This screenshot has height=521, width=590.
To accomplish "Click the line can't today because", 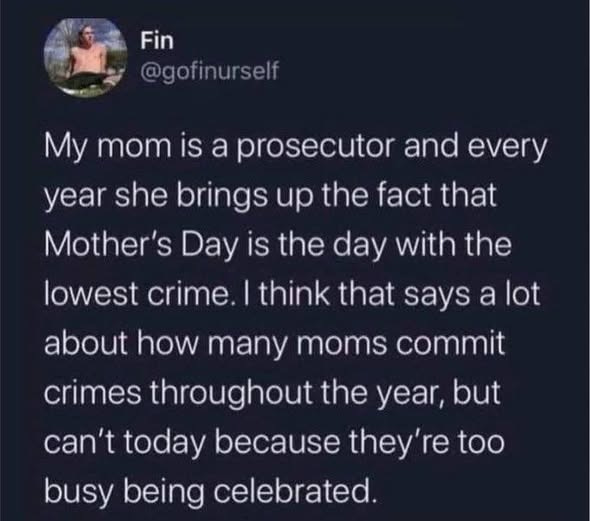I will 274,442.
